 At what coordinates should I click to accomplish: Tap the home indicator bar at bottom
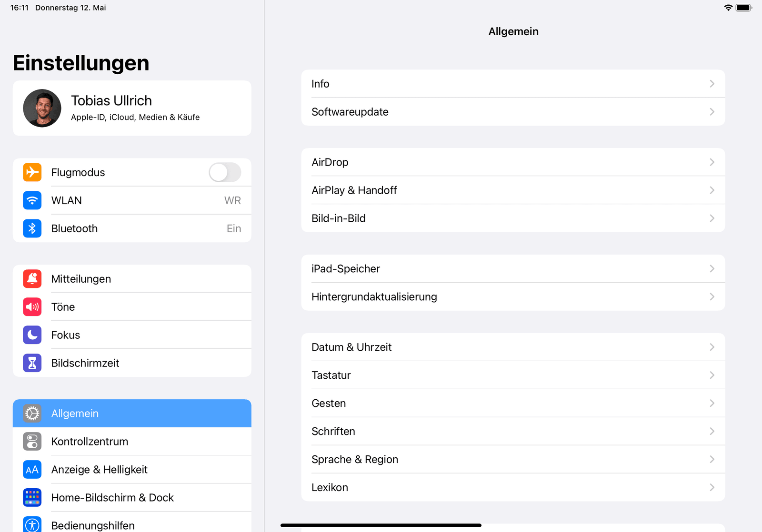point(381,525)
